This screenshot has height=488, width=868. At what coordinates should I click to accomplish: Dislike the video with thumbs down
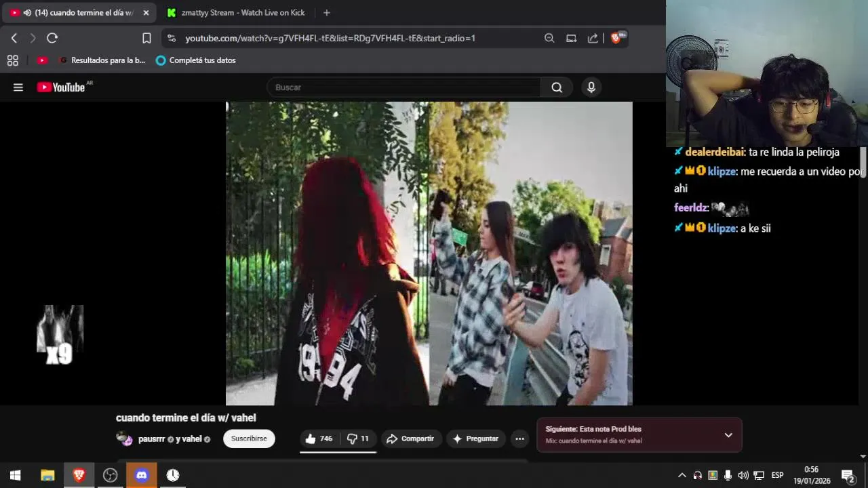(358, 439)
